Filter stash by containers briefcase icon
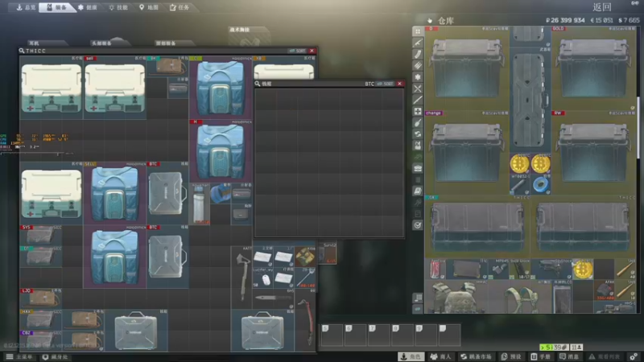The height and width of the screenshot is (362, 644). [x=418, y=168]
